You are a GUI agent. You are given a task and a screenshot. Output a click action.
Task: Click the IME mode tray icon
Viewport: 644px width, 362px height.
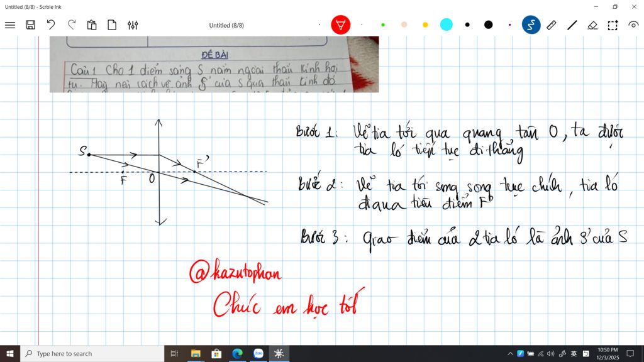586,353
